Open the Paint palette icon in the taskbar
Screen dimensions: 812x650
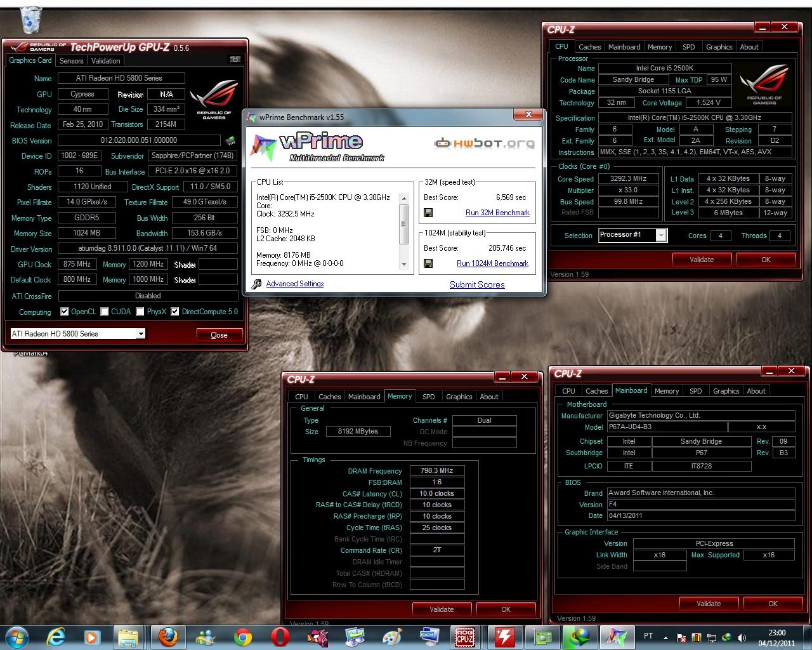click(x=392, y=637)
